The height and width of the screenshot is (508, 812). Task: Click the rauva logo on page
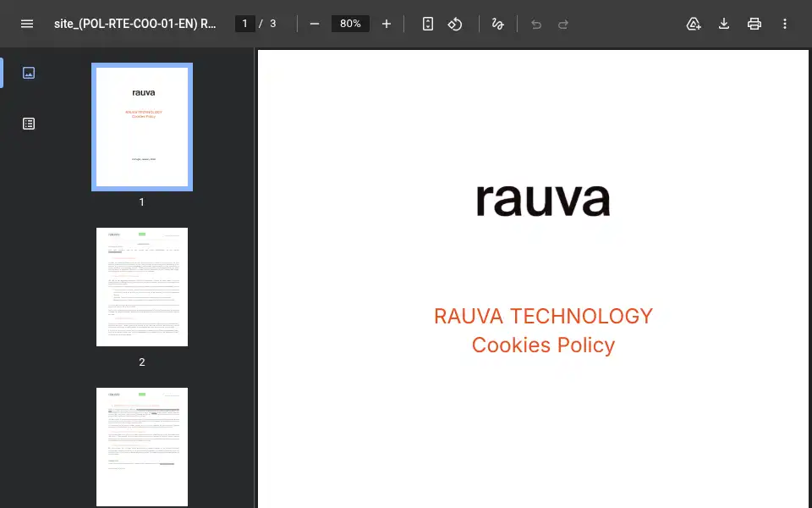coord(543,200)
